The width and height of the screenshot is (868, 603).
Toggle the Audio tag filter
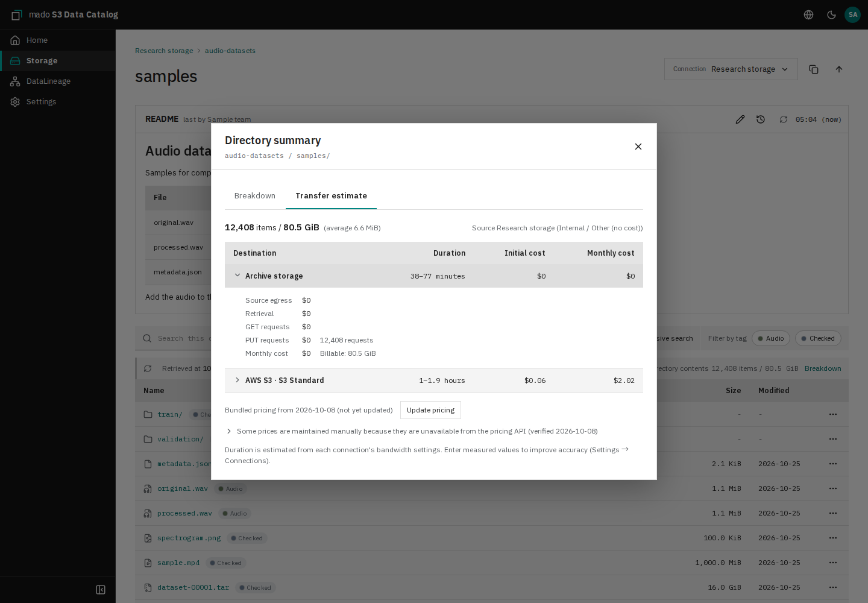(x=771, y=338)
